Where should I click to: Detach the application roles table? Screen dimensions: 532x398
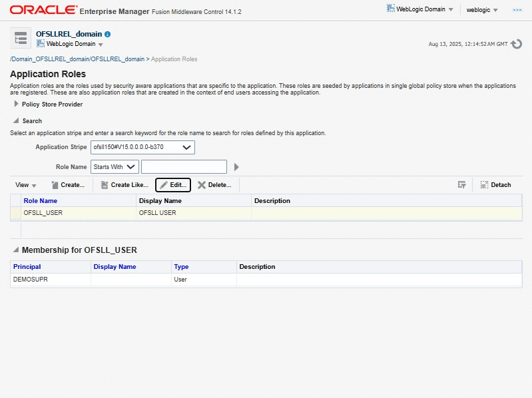pos(495,185)
